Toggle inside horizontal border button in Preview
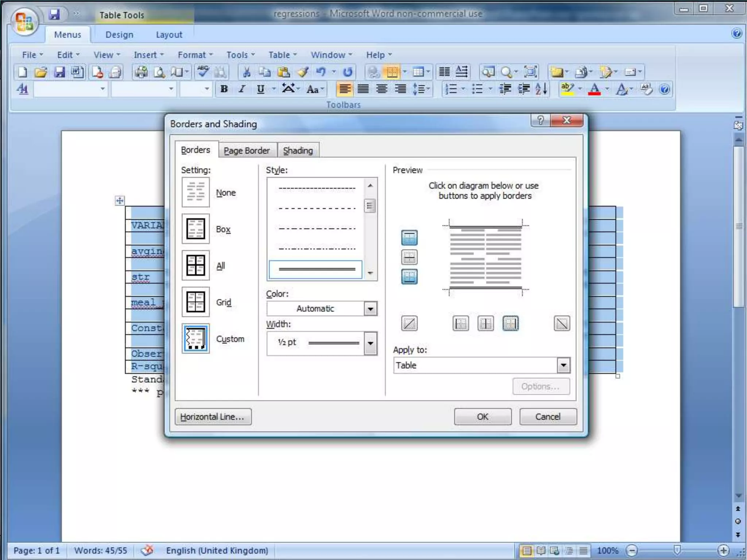 tap(409, 257)
